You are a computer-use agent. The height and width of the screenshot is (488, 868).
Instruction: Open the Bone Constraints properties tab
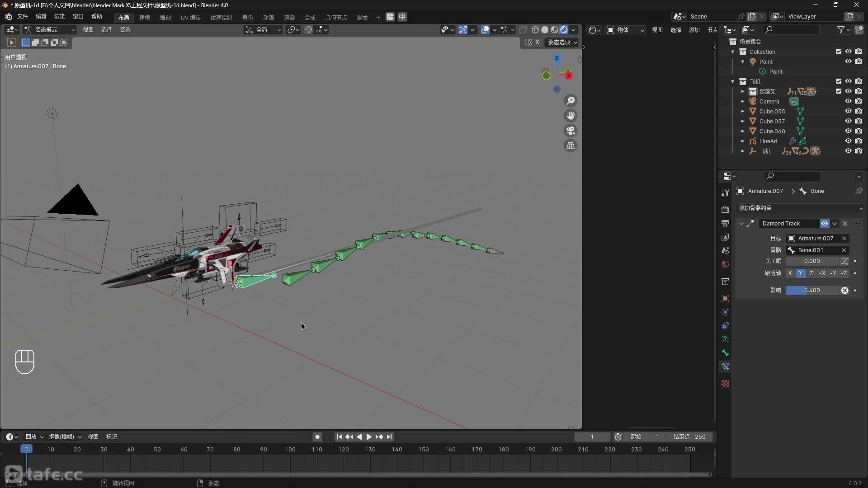[x=725, y=366]
